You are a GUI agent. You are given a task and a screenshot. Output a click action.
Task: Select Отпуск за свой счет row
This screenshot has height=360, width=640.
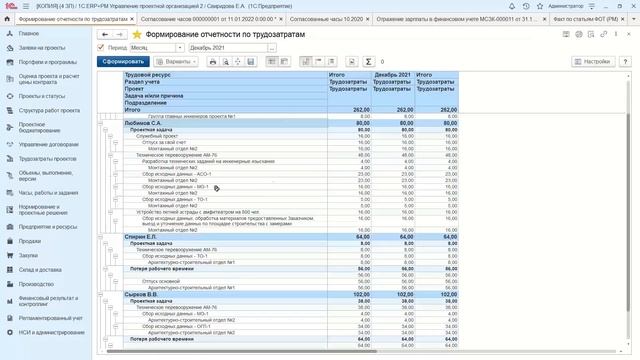point(164,142)
